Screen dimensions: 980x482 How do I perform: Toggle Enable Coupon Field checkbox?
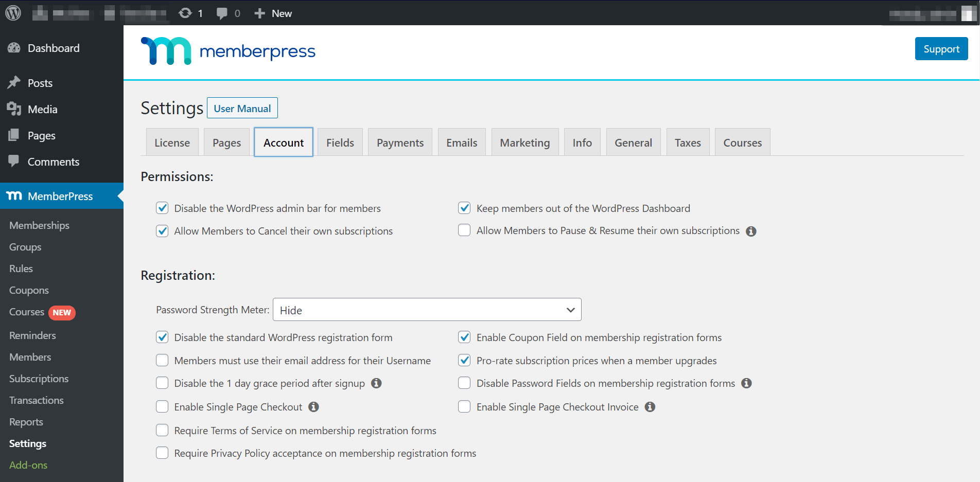point(464,337)
